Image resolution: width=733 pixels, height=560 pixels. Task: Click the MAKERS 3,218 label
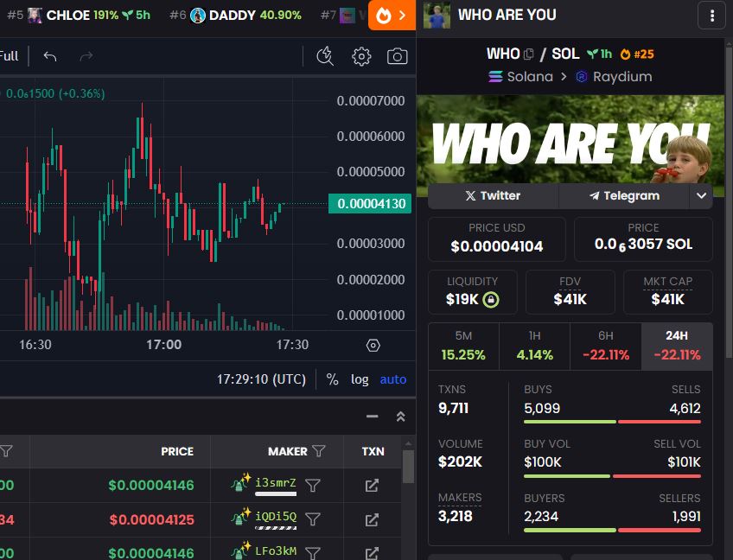(x=460, y=507)
